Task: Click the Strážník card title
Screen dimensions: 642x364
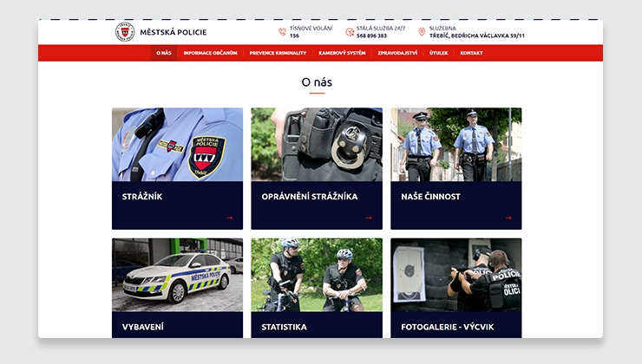Action: (142, 197)
